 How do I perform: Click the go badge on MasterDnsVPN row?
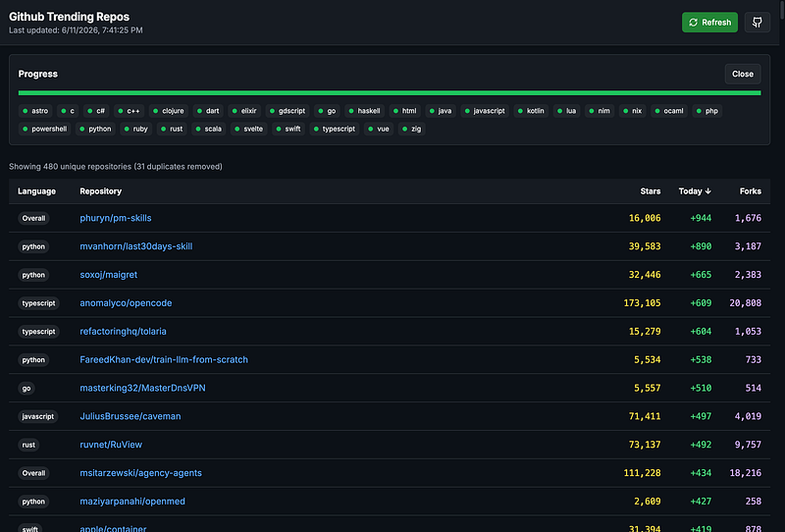point(26,389)
